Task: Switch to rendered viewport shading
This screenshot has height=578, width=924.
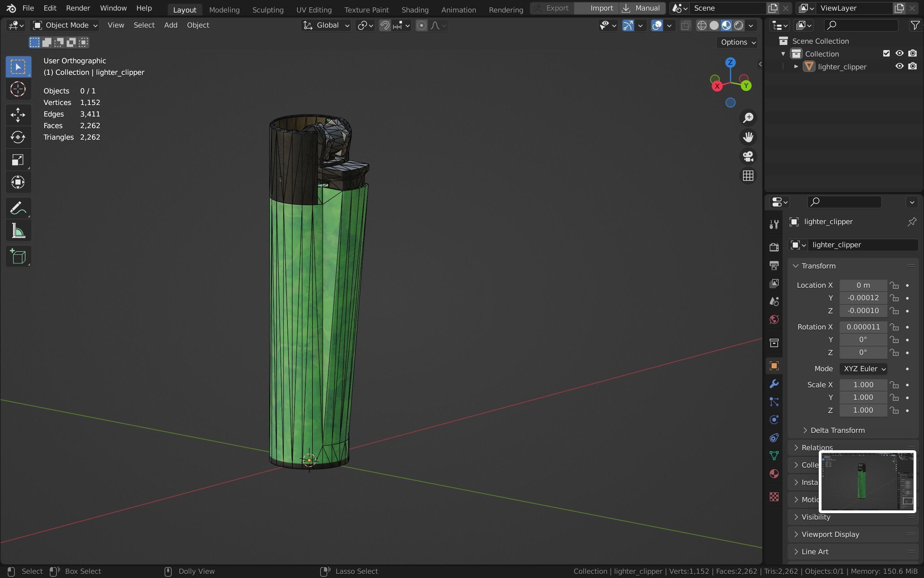Action: (739, 25)
